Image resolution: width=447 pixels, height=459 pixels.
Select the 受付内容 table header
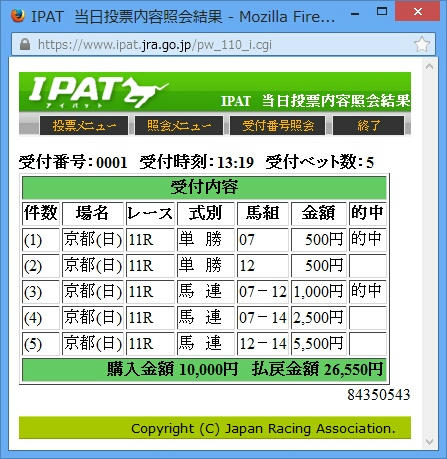(204, 187)
